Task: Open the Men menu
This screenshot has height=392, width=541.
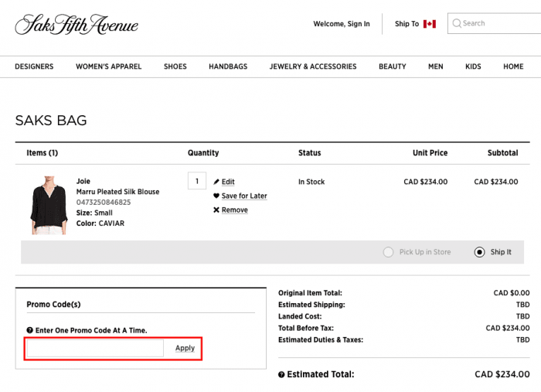Action: pyautogui.click(x=435, y=66)
